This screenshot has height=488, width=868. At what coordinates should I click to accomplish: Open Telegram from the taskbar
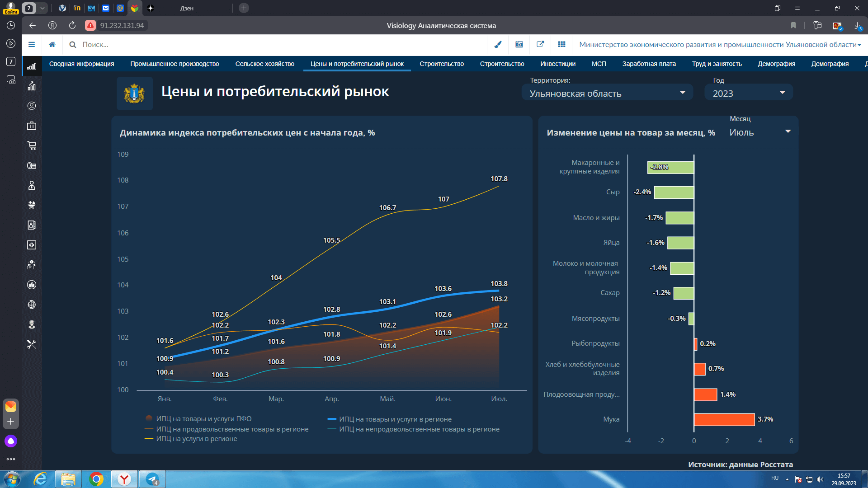(152, 479)
